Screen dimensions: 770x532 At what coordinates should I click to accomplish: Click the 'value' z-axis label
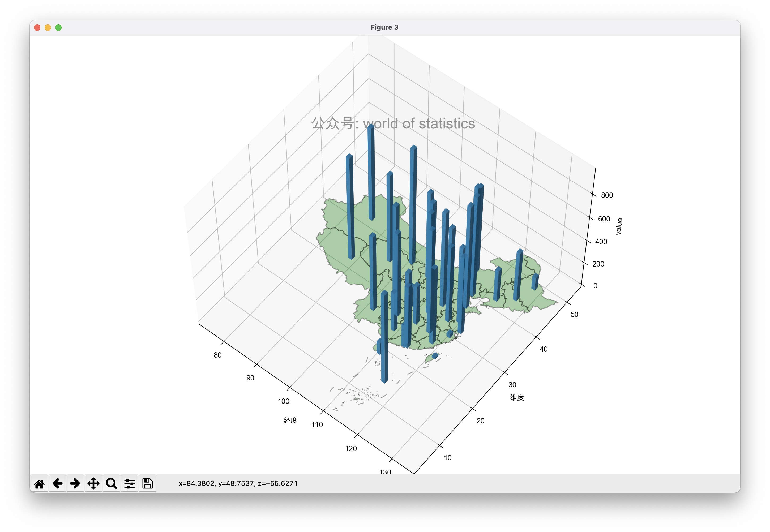click(x=619, y=226)
